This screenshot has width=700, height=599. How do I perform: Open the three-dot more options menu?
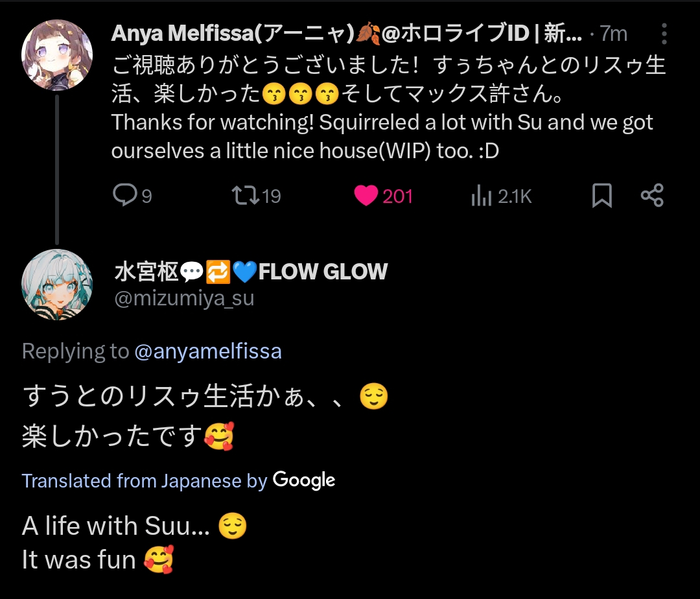[x=664, y=34]
